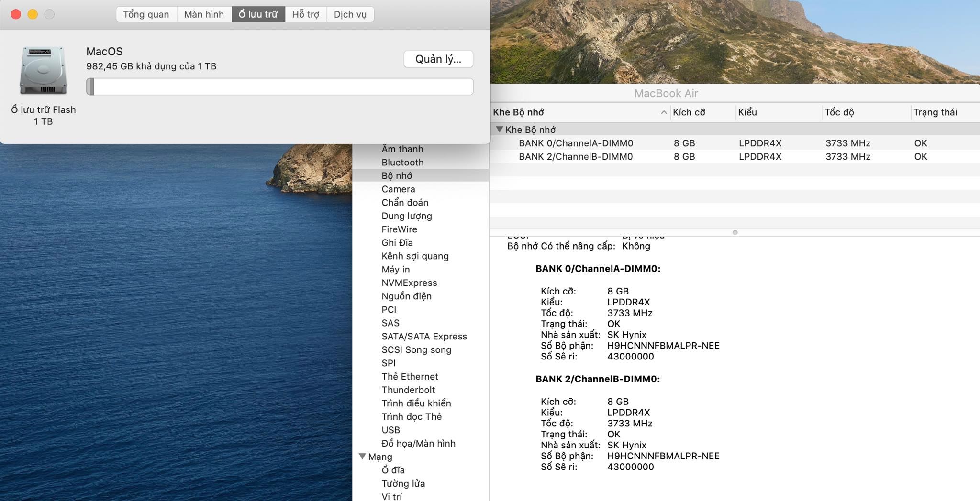Open Bluetooth in the sidebar
The height and width of the screenshot is (501, 980).
pos(402,163)
